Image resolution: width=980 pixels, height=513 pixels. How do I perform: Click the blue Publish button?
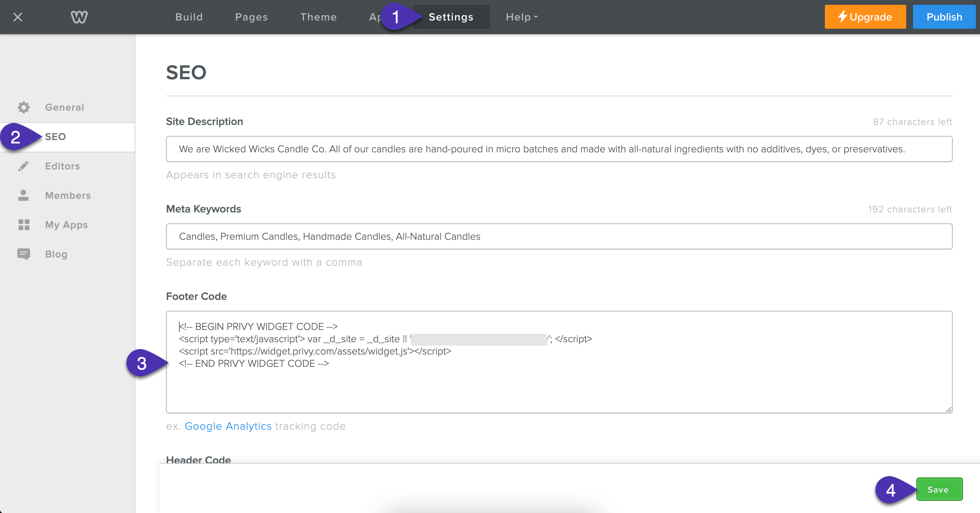[944, 17]
